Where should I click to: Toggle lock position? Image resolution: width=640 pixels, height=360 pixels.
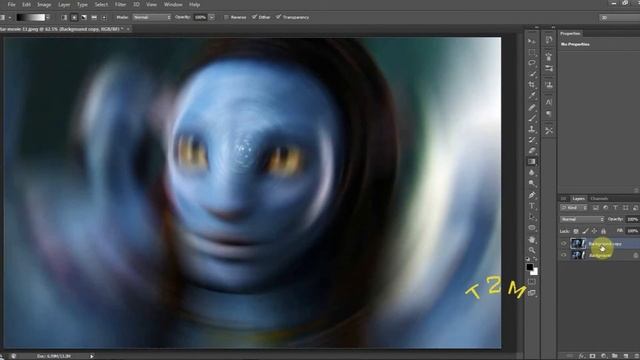click(x=594, y=231)
